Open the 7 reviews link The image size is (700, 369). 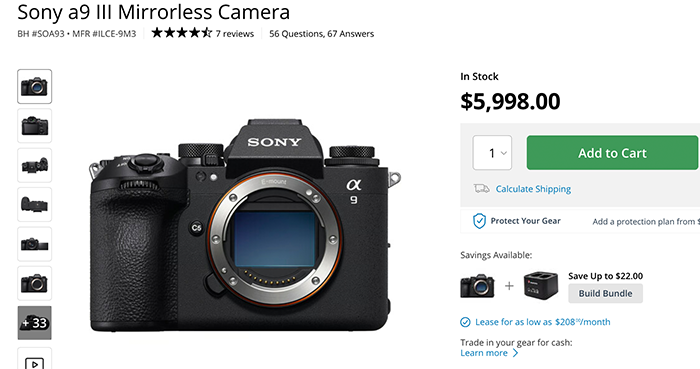point(235,34)
